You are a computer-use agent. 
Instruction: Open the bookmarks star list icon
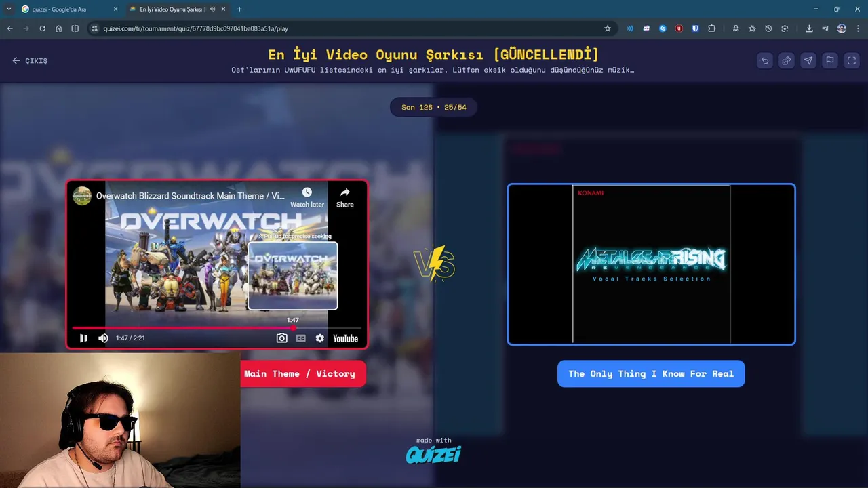752,28
